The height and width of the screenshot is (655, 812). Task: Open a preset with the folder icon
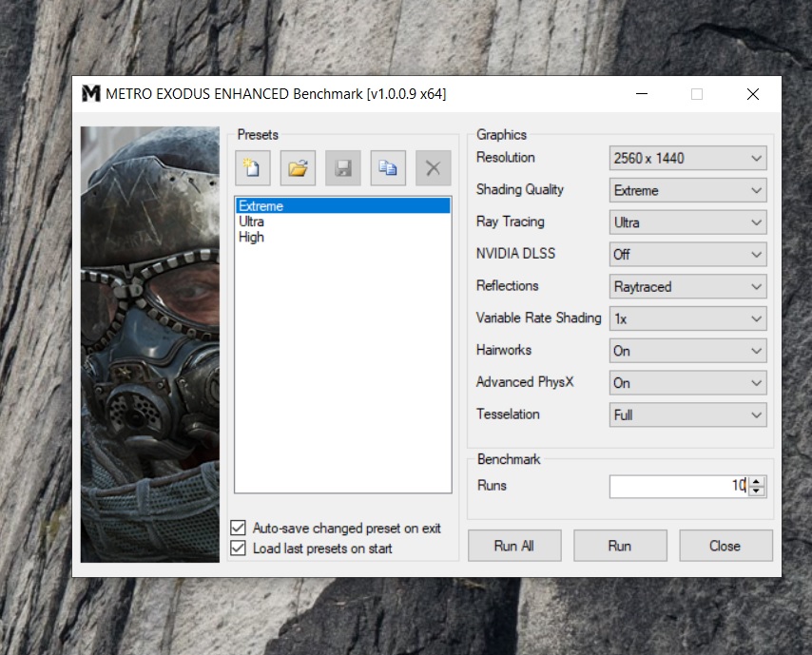298,167
